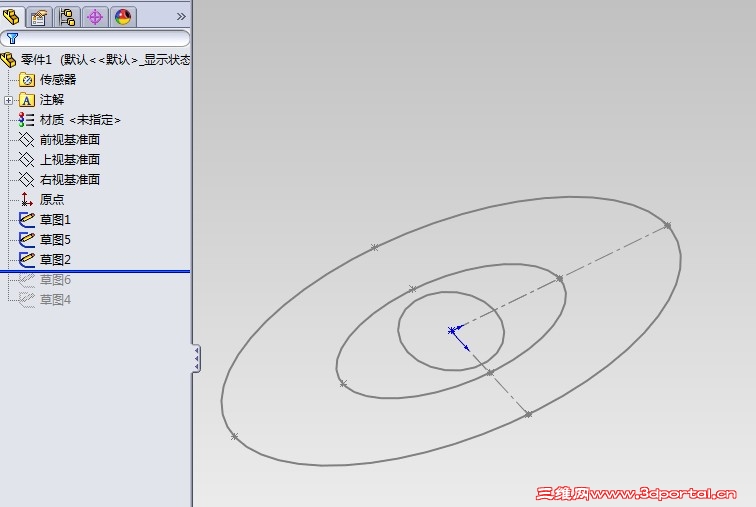This screenshot has width=756, height=507.
Task: Click the 原点 origin icon
Action: point(27,200)
